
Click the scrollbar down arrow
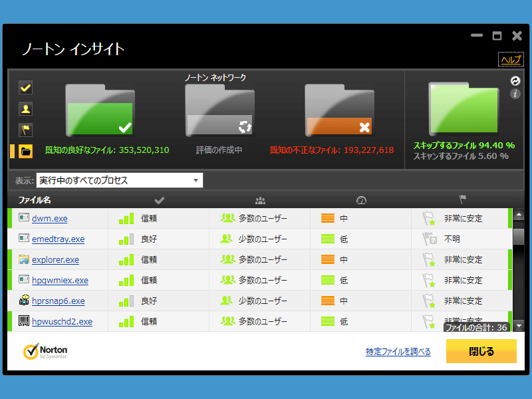tap(519, 326)
